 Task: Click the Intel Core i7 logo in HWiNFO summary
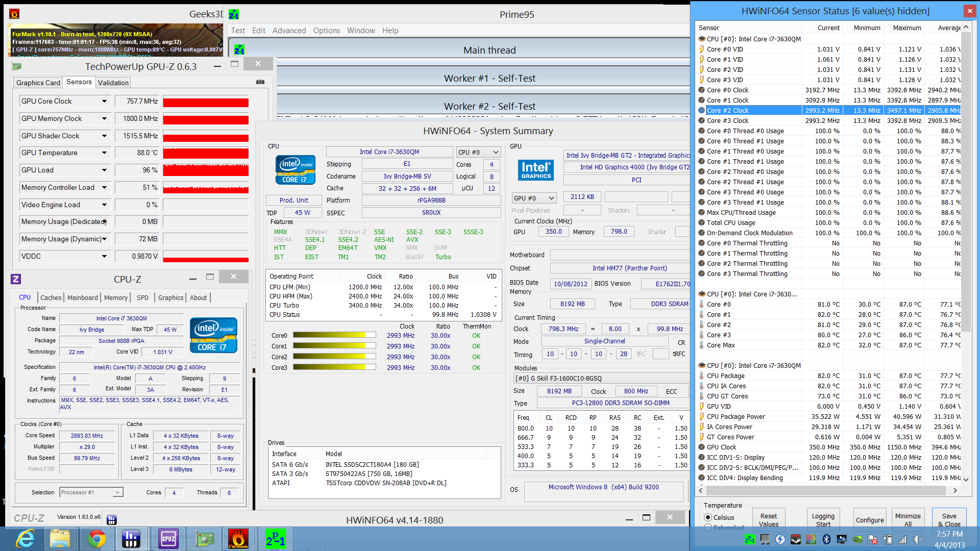[295, 170]
